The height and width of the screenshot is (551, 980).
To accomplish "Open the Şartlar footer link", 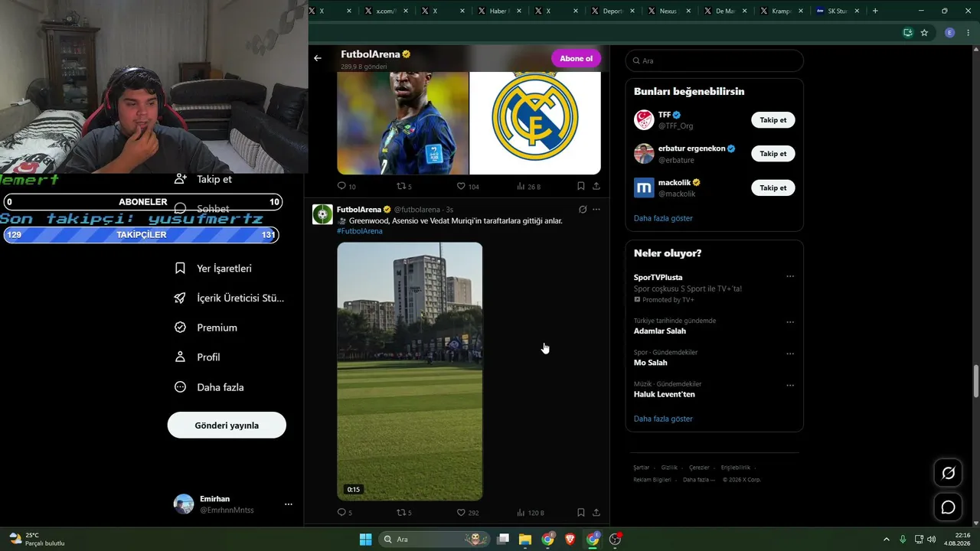I will pos(641,468).
